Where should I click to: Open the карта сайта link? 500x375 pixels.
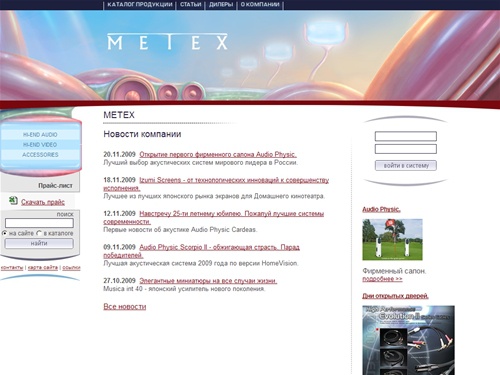43,268
